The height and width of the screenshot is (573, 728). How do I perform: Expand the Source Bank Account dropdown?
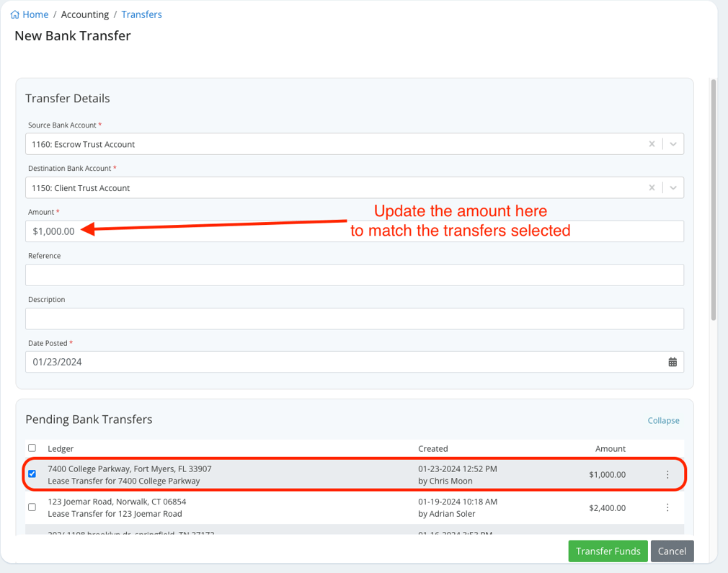coord(672,143)
